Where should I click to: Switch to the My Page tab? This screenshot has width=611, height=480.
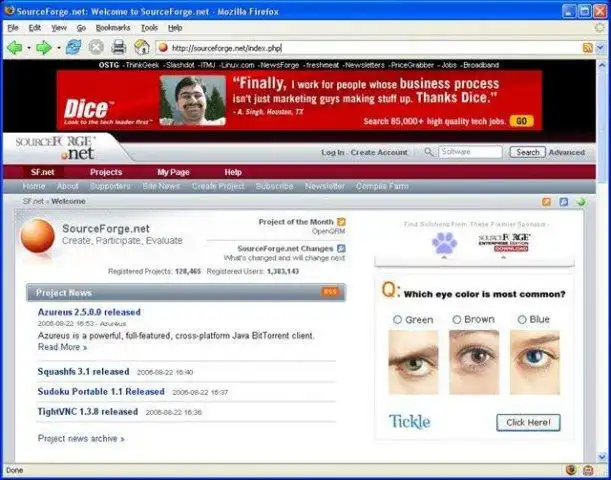pos(173,172)
